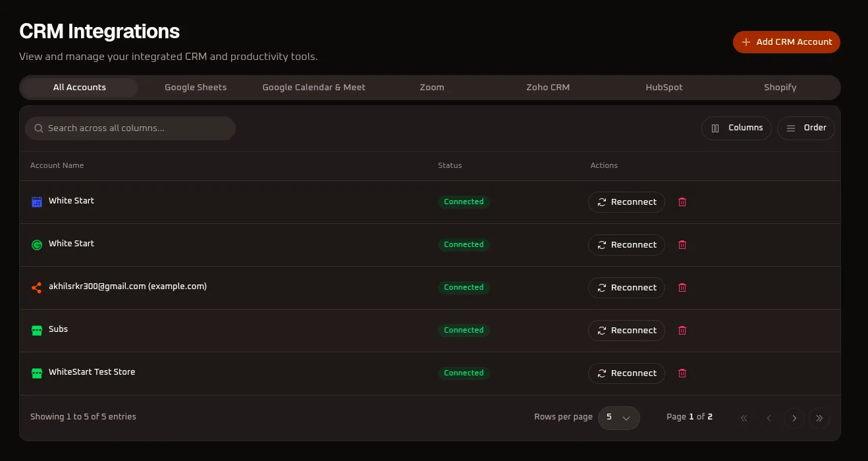This screenshot has height=461, width=868.
Task: Select the HubSpot tab
Action: point(664,88)
